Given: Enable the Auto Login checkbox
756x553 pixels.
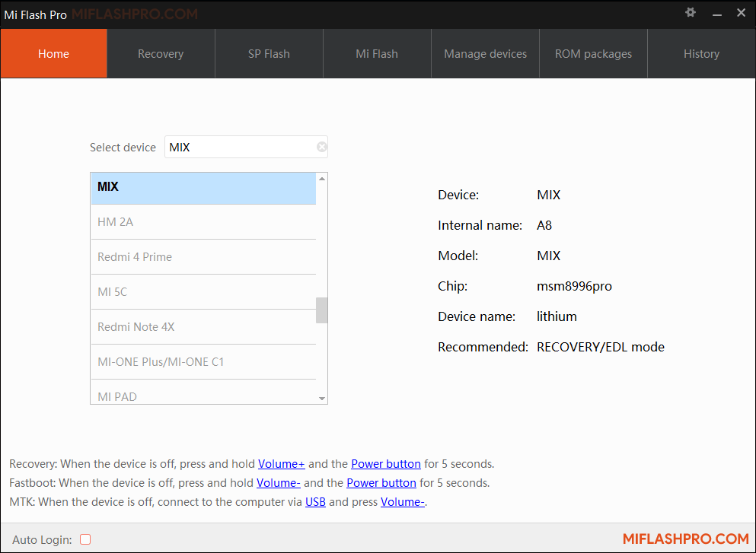Looking at the screenshot, I should click(x=85, y=539).
